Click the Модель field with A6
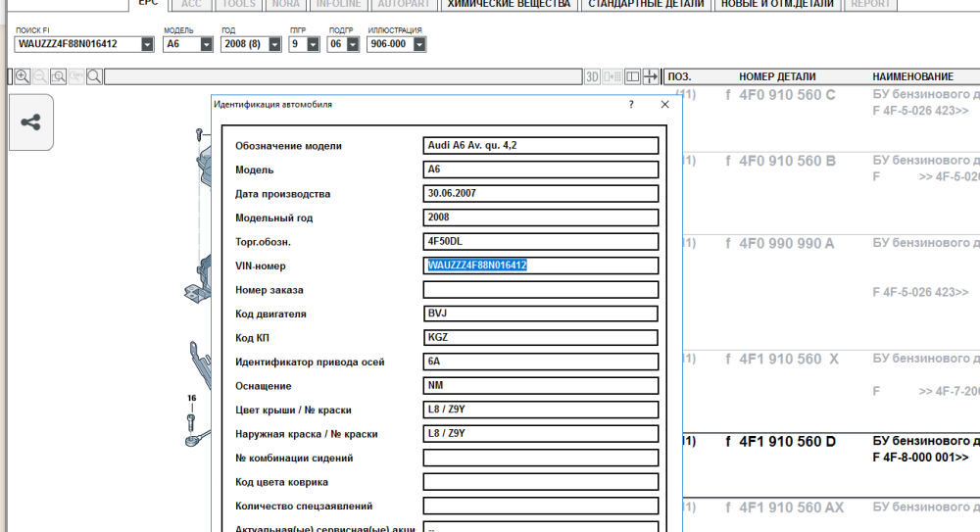The image size is (980, 532). (541, 169)
